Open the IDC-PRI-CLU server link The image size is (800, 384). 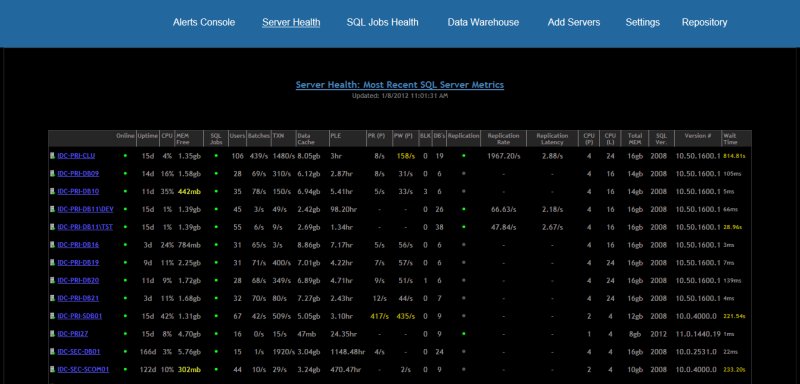76,156
